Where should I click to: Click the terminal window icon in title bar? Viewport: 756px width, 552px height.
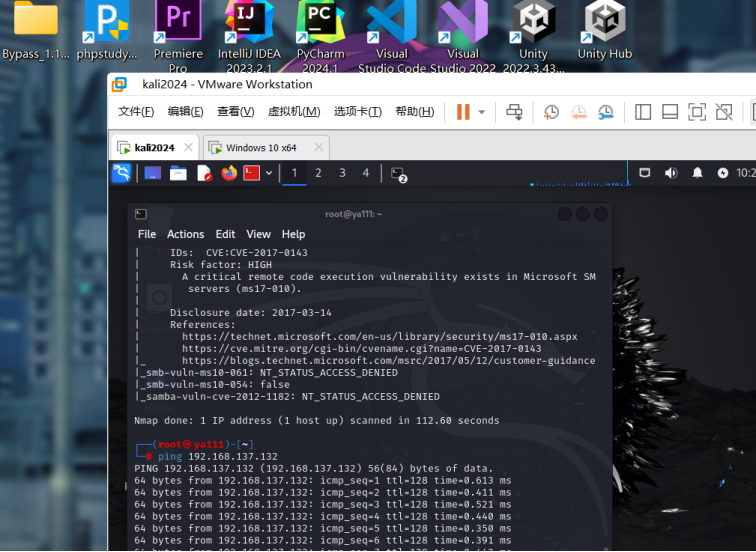click(x=141, y=214)
